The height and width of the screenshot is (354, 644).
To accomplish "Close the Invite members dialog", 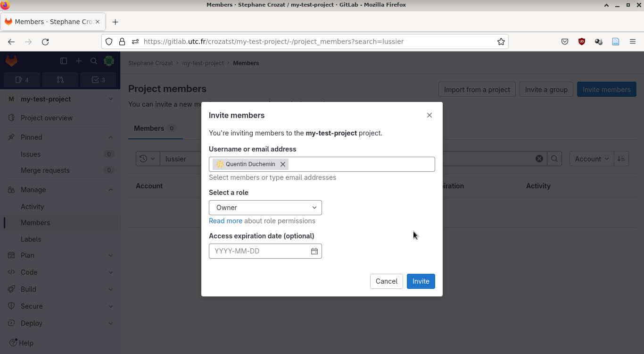I will click(x=429, y=115).
